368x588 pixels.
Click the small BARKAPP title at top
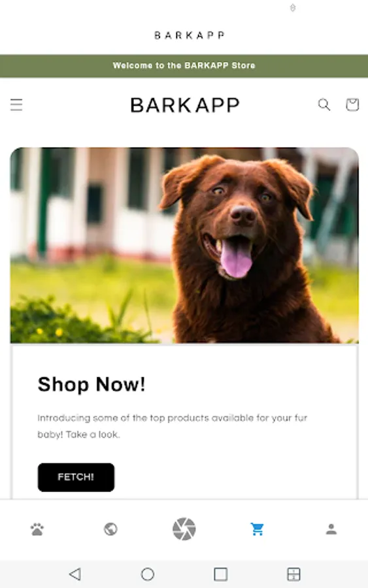190,35
